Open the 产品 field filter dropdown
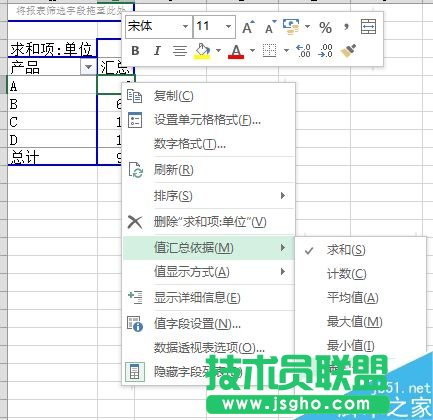 [x=88, y=67]
